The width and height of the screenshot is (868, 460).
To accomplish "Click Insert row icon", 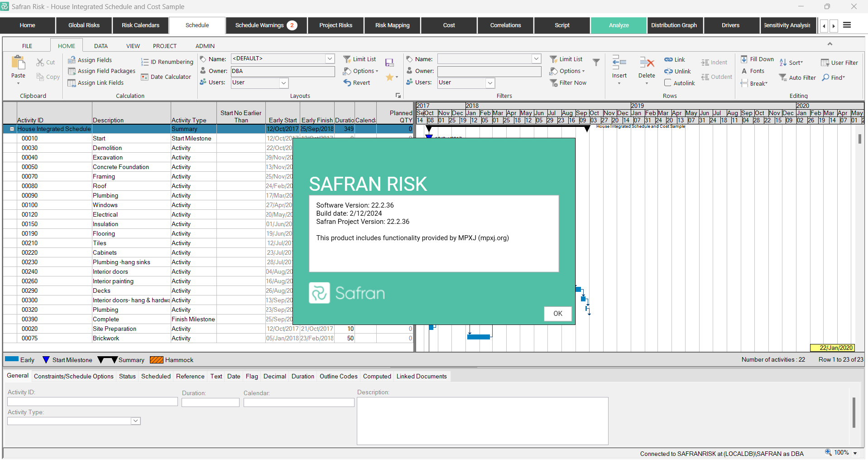I will (x=619, y=63).
